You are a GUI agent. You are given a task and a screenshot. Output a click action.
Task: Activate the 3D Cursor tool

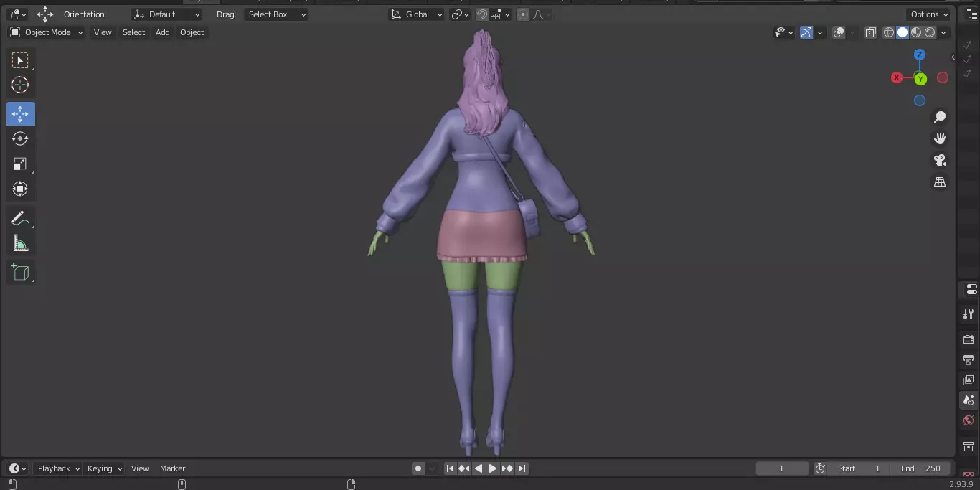(x=20, y=85)
